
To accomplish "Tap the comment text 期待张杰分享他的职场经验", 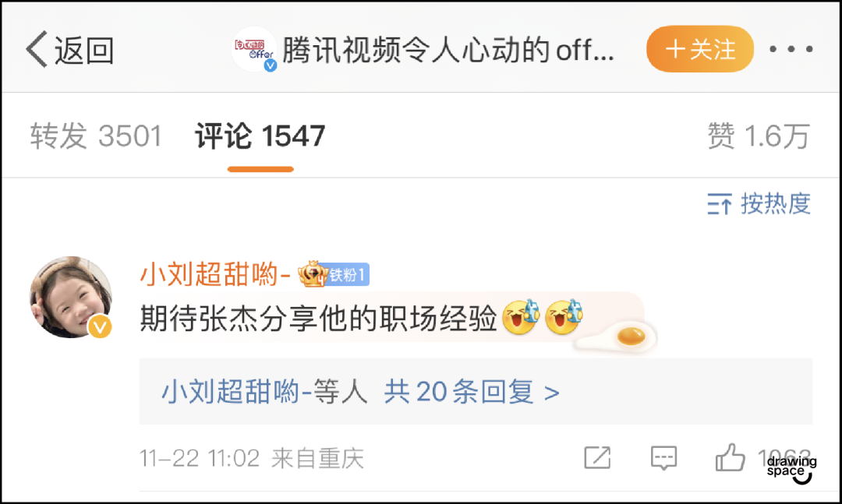I will tap(318, 319).
